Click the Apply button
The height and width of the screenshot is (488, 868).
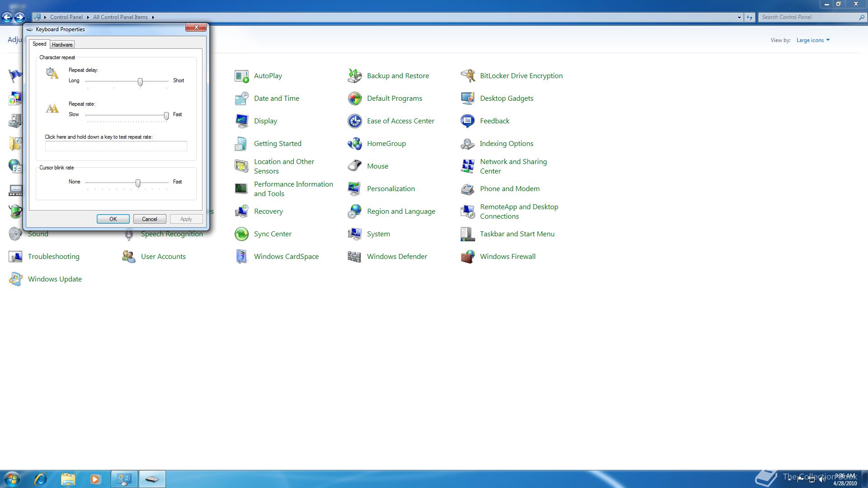point(186,219)
